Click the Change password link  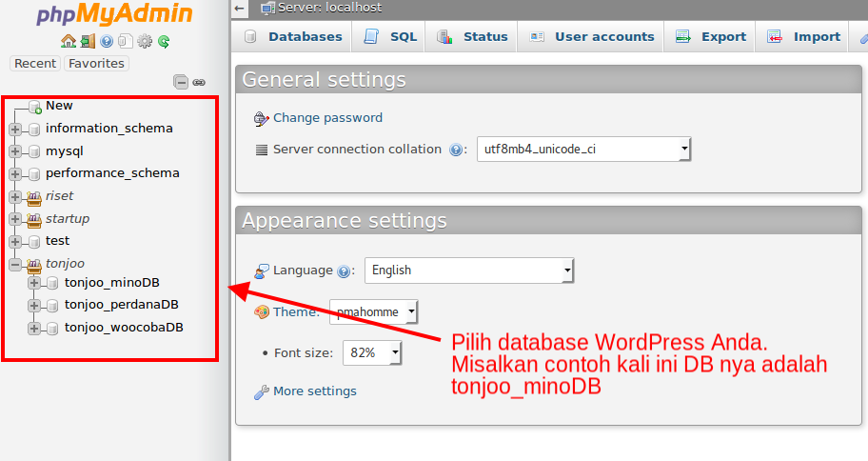pos(327,118)
